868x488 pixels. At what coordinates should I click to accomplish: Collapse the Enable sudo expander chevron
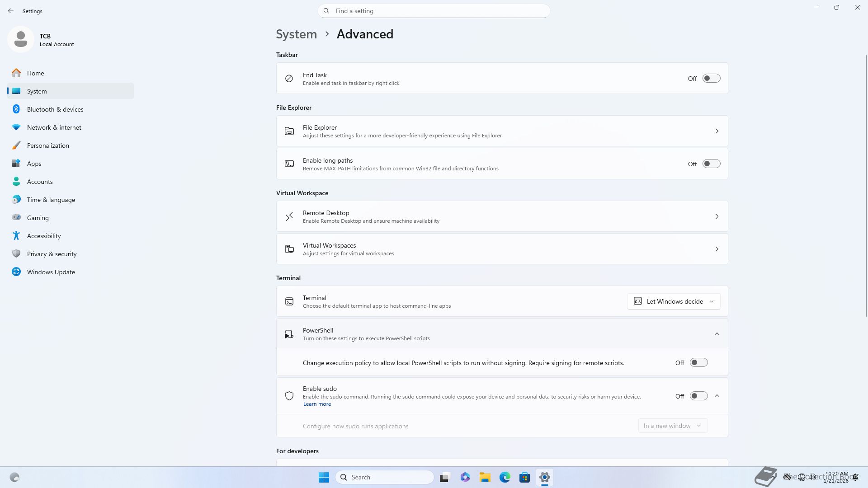(717, 396)
